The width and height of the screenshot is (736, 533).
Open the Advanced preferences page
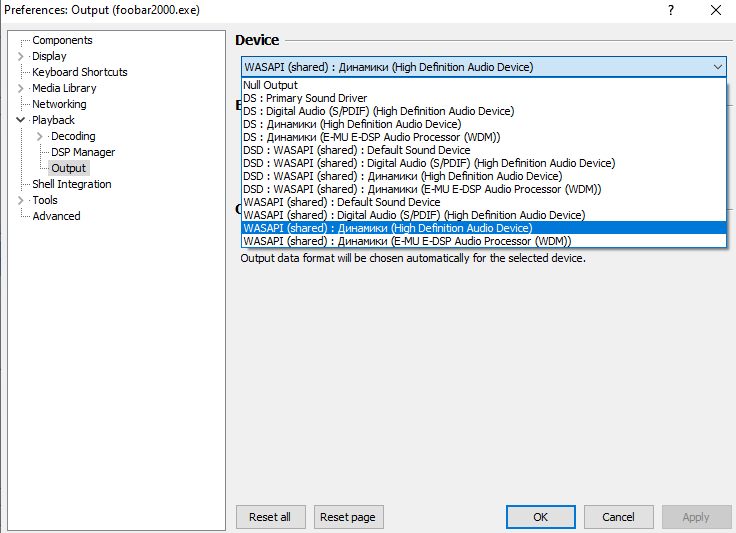coord(56,216)
